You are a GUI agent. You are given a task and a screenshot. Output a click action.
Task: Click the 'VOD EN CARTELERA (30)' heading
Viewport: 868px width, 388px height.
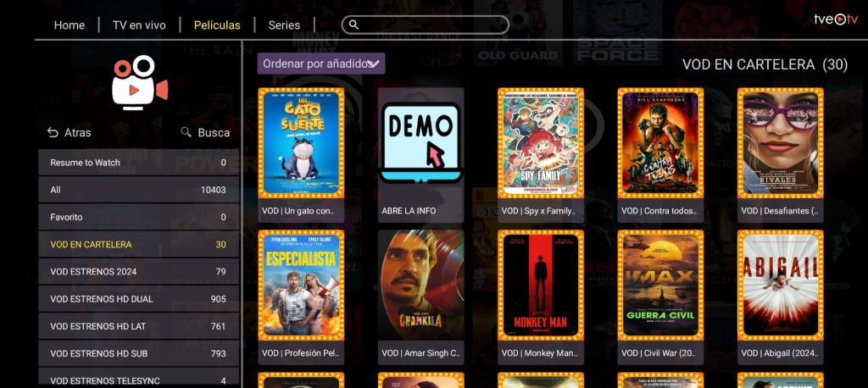coord(765,64)
